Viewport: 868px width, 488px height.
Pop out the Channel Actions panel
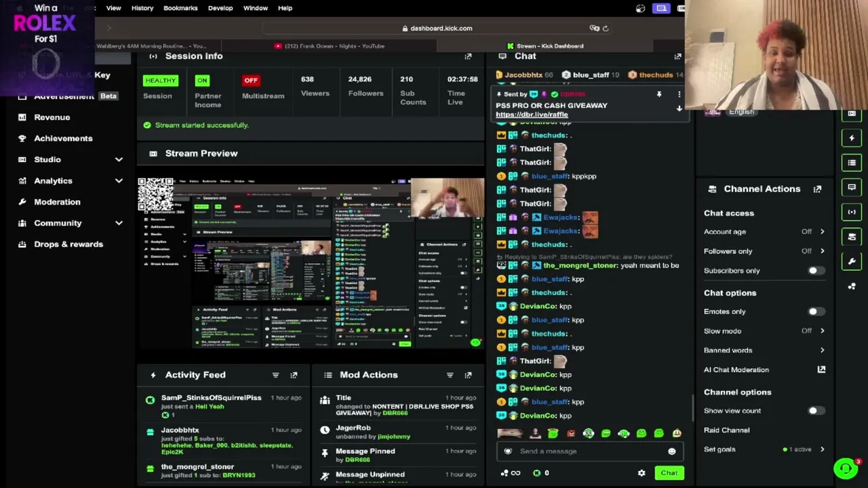point(817,189)
